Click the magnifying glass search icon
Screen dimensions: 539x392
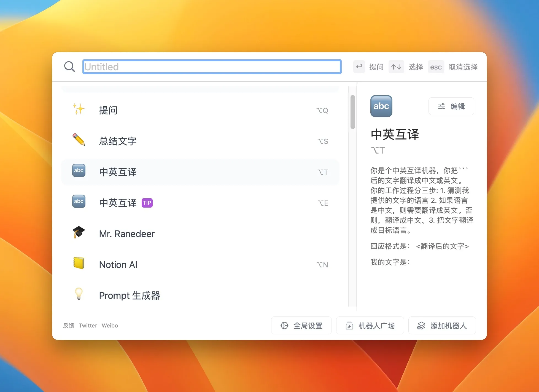pyautogui.click(x=70, y=67)
